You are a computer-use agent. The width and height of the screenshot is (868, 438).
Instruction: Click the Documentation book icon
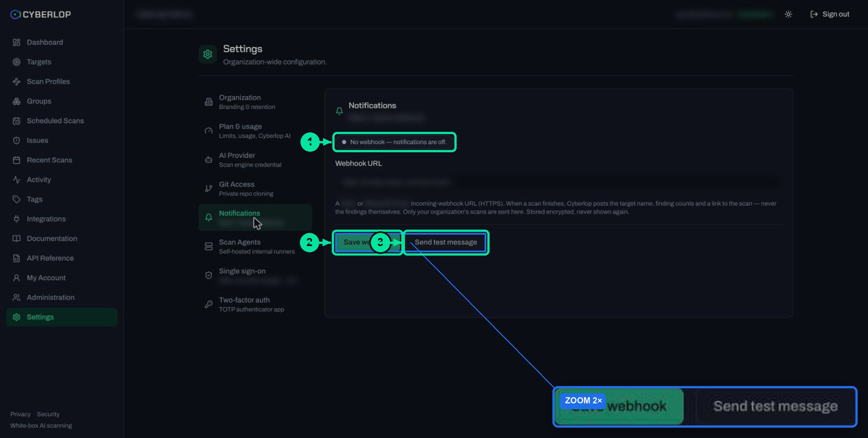16,239
